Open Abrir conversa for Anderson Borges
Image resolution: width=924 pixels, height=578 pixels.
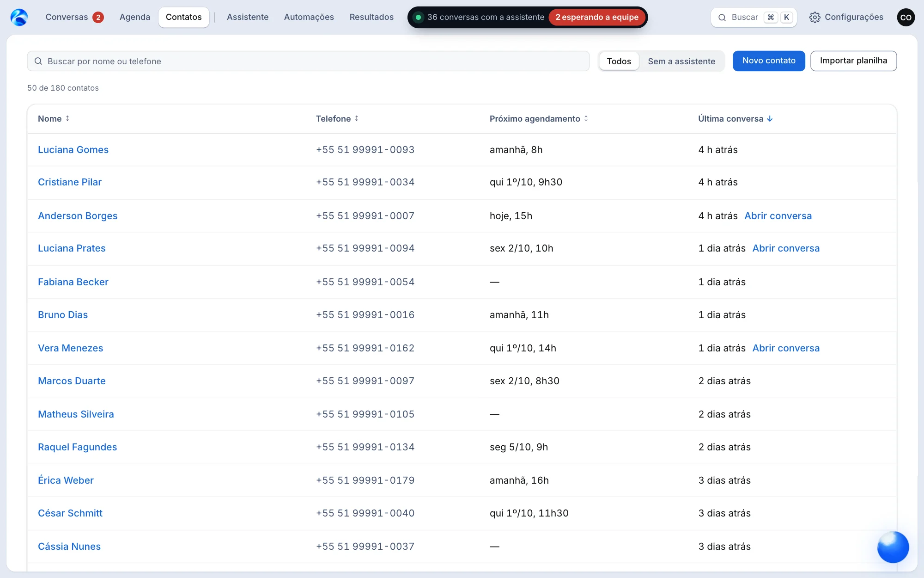point(778,216)
